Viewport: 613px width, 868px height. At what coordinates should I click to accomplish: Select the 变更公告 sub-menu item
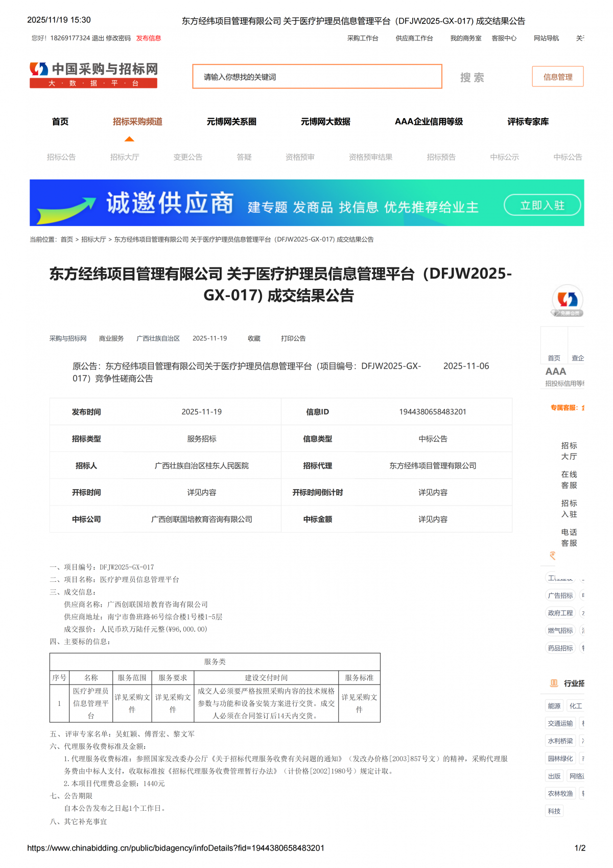pos(188,157)
